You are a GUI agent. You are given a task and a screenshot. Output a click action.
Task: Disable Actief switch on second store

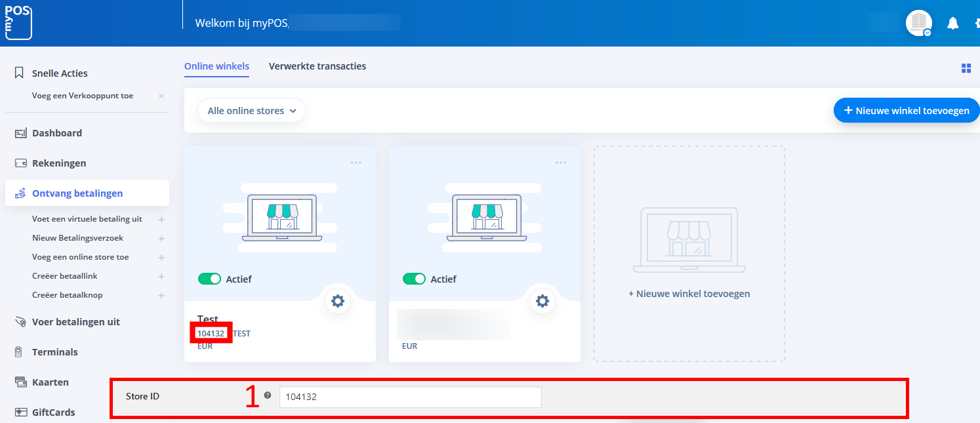click(x=415, y=279)
